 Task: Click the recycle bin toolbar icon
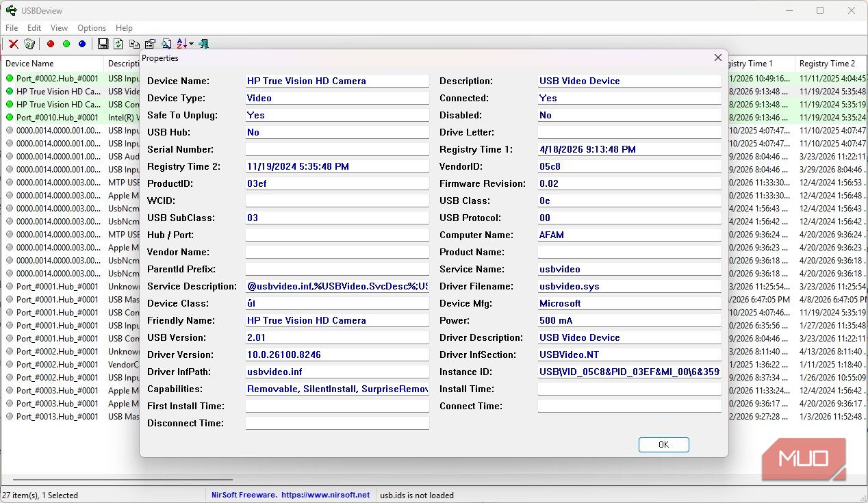[29, 44]
